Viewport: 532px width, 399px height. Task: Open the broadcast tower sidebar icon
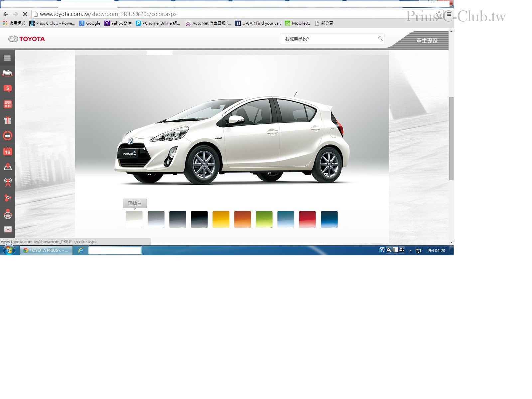click(x=7, y=182)
